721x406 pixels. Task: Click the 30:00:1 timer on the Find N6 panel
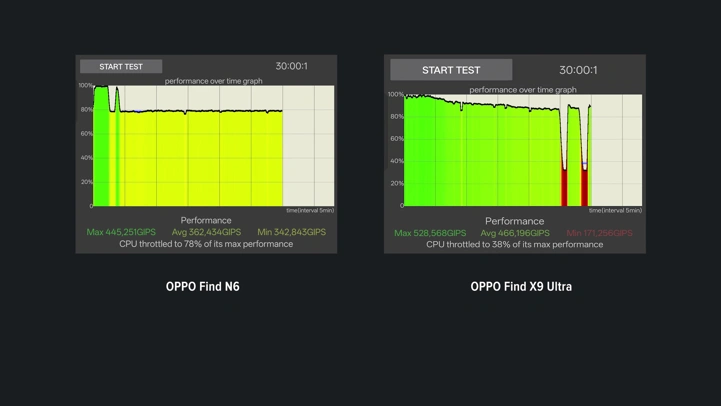(292, 66)
